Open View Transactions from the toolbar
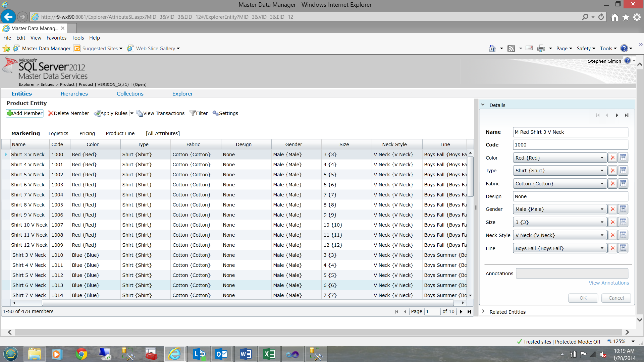The height and width of the screenshot is (362, 644). tap(160, 113)
